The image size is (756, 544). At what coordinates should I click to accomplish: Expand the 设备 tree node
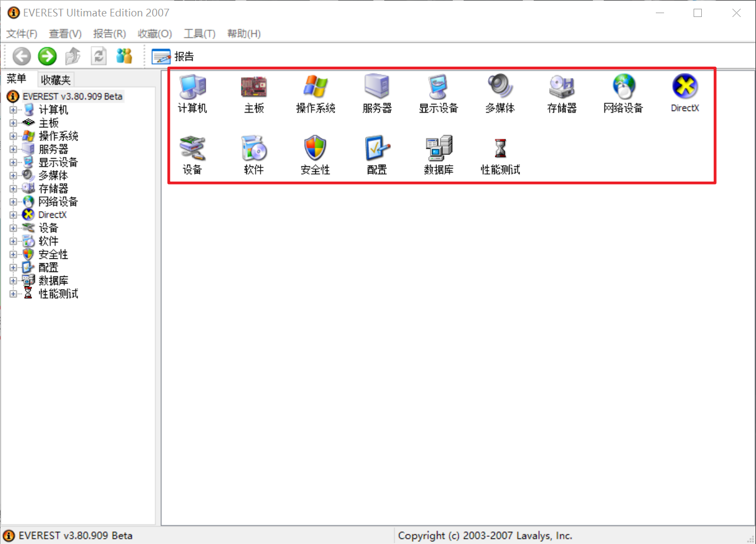tap(13, 228)
